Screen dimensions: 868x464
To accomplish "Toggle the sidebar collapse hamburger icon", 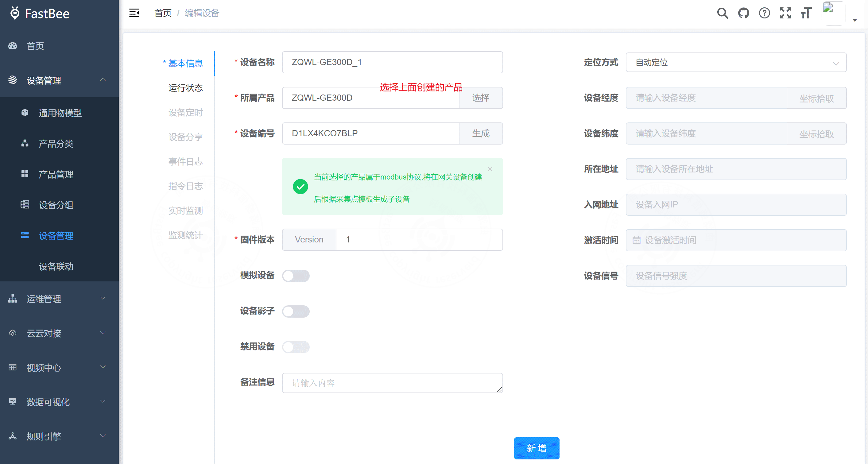I will coord(134,13).
